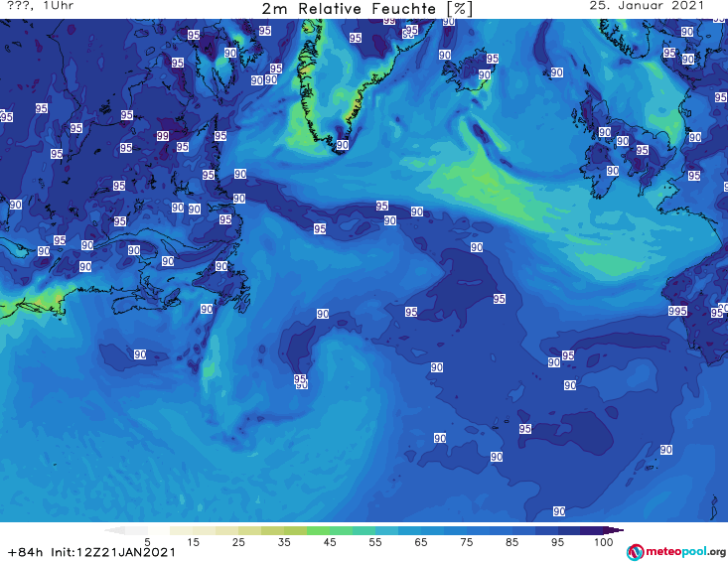Click the legend value 15
Image resolution: width=728 pixels, height=562 pixels.
(193, 542)
